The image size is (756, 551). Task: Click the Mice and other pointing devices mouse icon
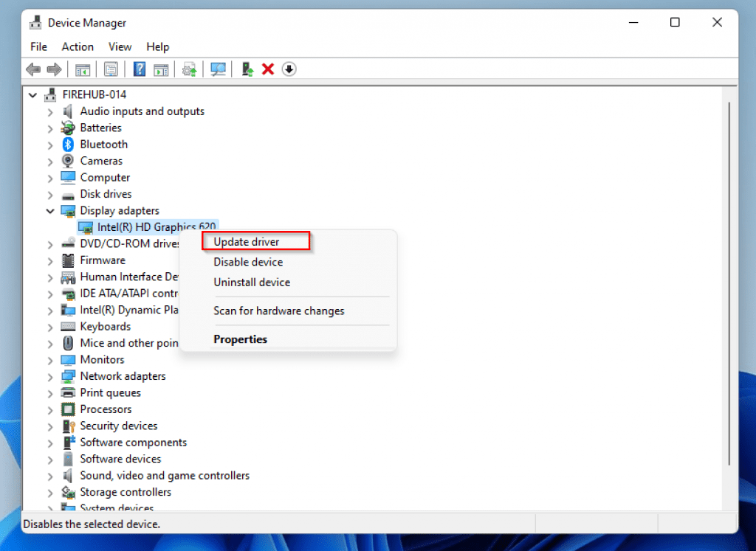tap(68, 343)
